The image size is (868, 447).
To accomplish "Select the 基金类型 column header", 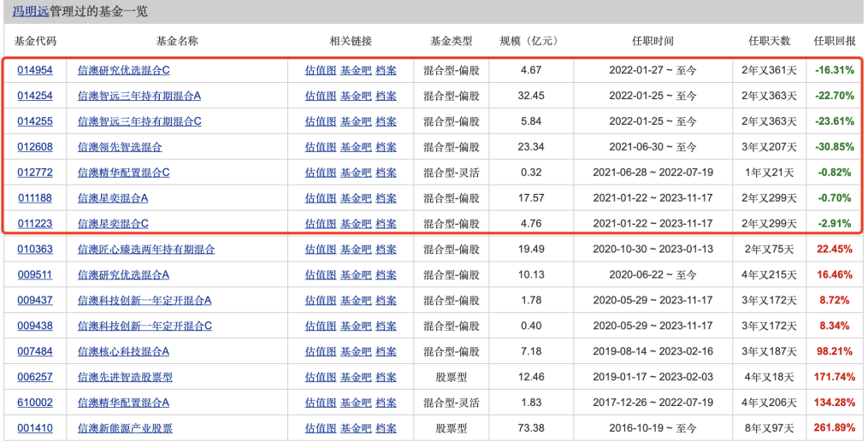I will [x=452, y=40].
